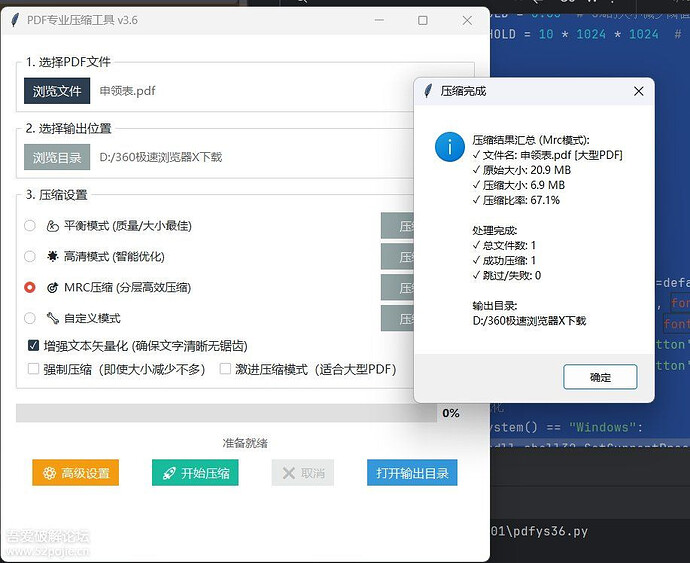690x563 pixels.
Task: Click the icon next to the MRC压缩 label
Action: click(x=52, y=287)
